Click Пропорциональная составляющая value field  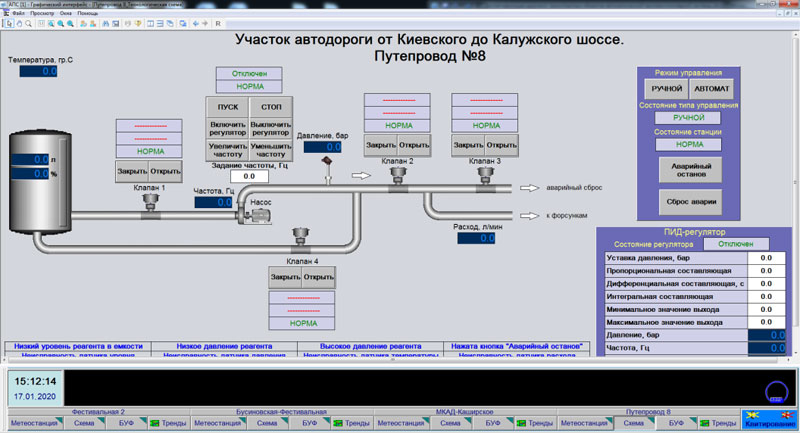point(766,271)
